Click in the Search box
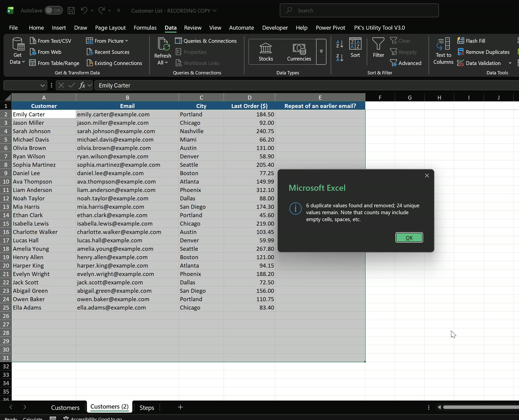Screen dimensions: 519x420 359,10
